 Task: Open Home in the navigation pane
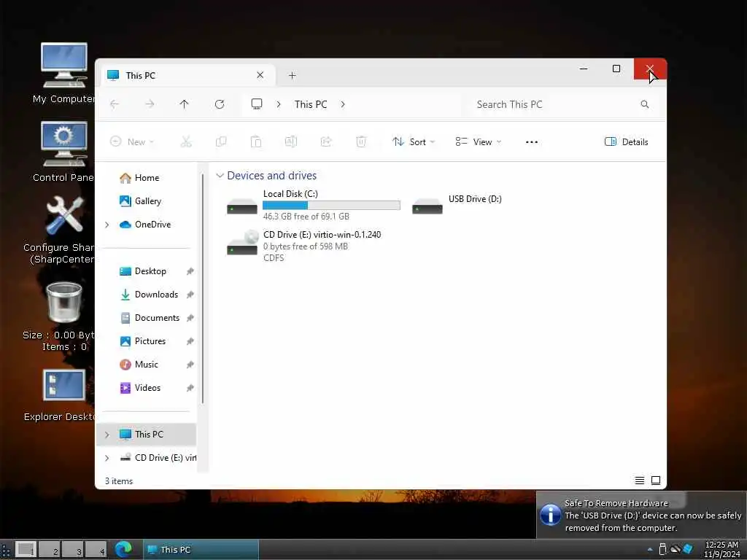tap(147, 178)
